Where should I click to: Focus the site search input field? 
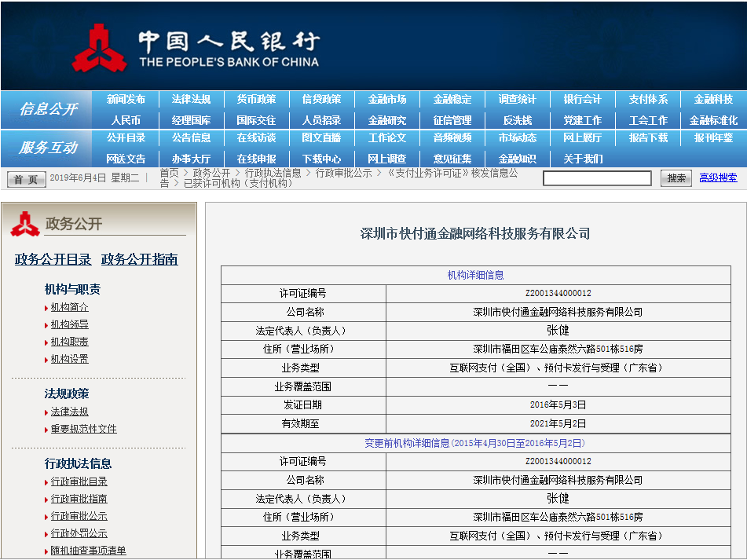coord(597,178)
